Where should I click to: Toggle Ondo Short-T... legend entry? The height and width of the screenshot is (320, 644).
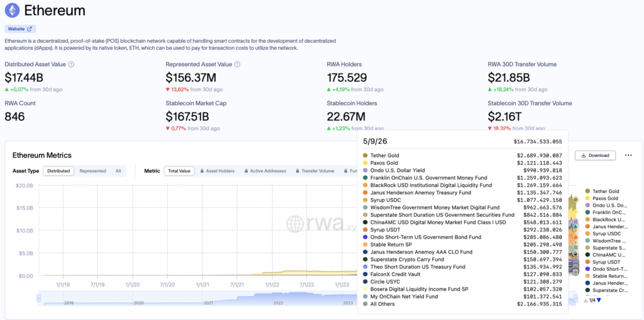[606, 269]
